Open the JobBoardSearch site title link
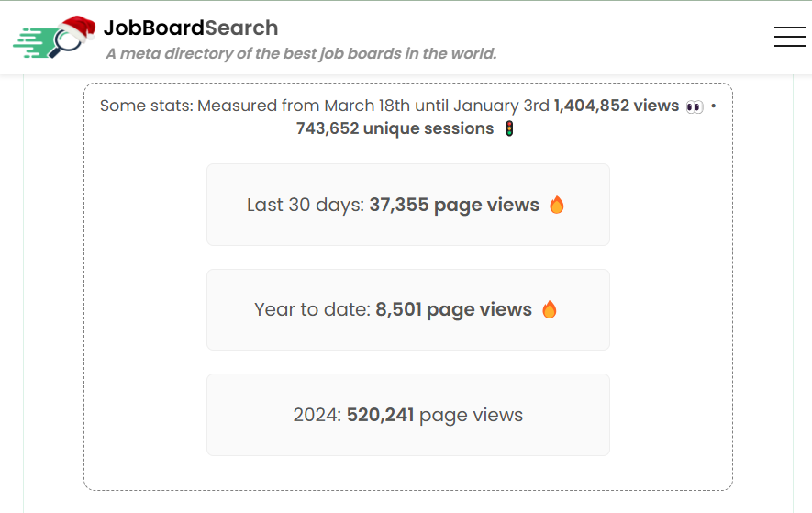Viewport: 812px width, 513px height. click(191, 28)
